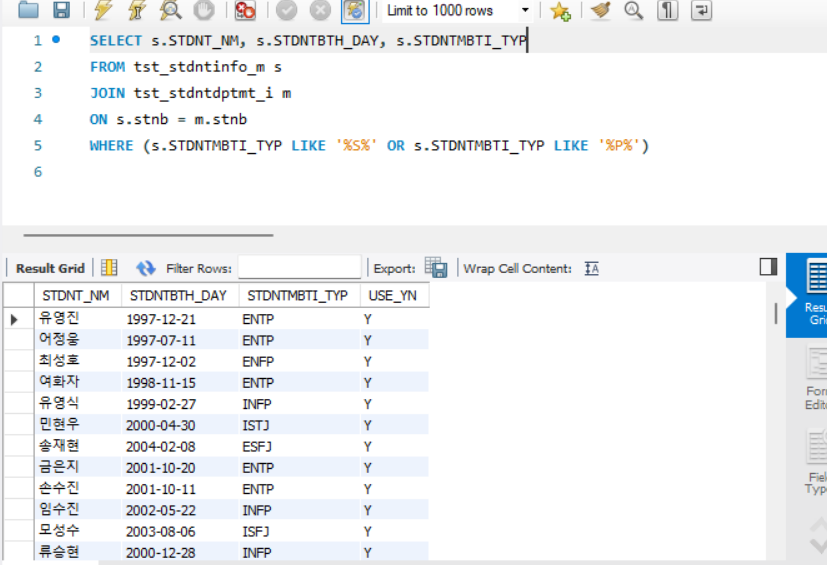The image size is (827, 565).
Task: Toggle stop-on-error script execution icon
Action: pos(245,10)
